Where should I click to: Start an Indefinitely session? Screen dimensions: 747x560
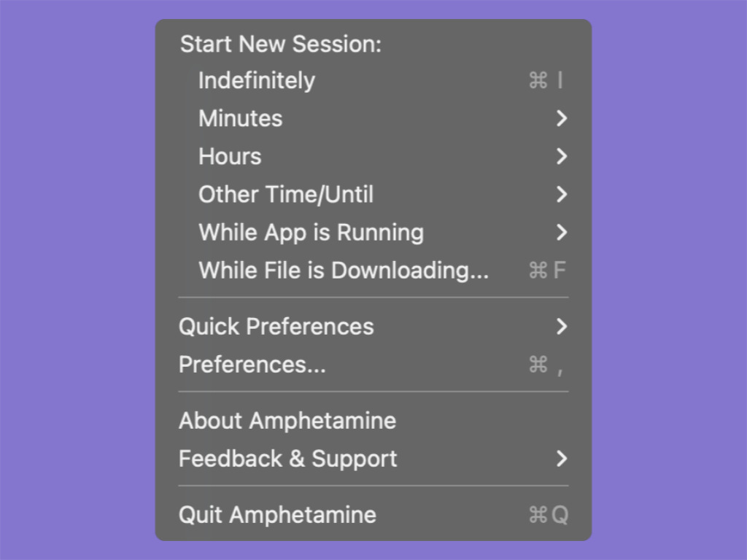(x=257, y=81)
